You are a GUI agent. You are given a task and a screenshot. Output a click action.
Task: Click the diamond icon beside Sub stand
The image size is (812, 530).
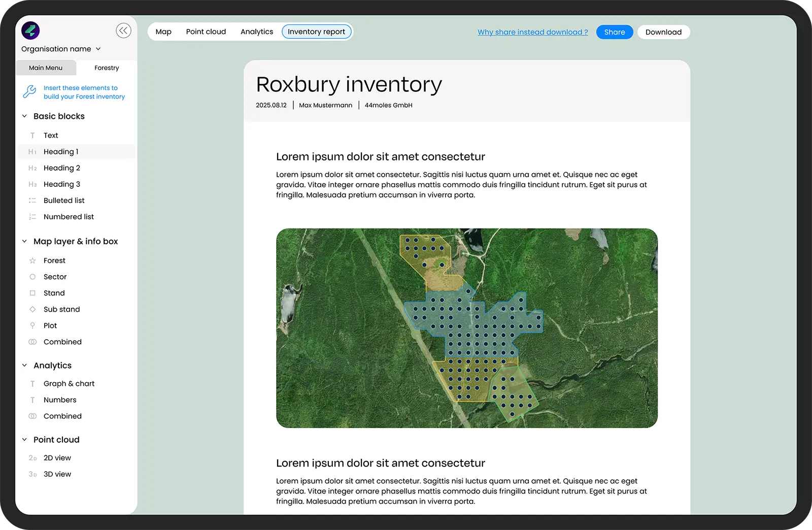click(32, 309)
